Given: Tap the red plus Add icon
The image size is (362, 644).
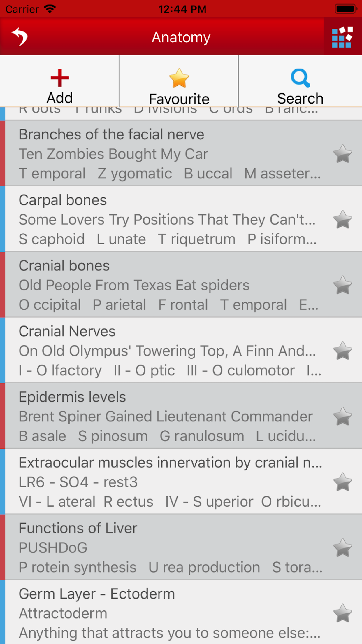Looking at the screenshot, I should 60,78.
